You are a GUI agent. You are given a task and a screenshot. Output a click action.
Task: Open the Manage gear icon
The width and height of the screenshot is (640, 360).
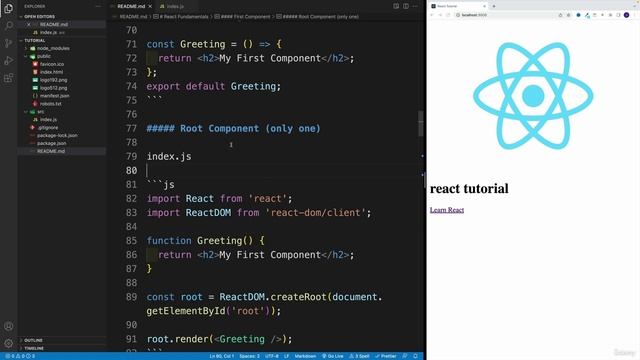pyautogui.click(x=8, y=343)
